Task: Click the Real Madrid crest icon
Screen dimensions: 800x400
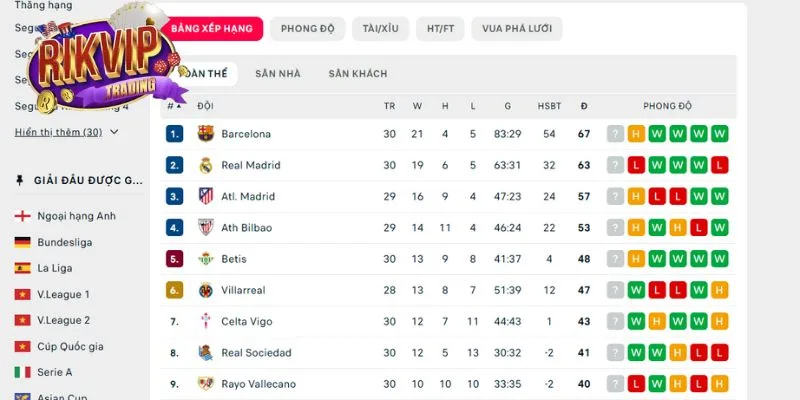Action: [206, 165]
